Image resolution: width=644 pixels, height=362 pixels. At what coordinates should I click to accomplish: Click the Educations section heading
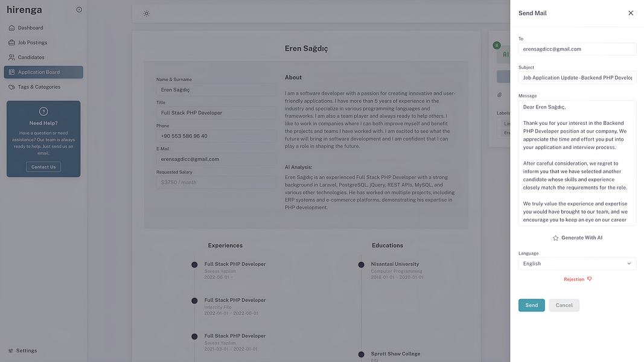[387, 246]
